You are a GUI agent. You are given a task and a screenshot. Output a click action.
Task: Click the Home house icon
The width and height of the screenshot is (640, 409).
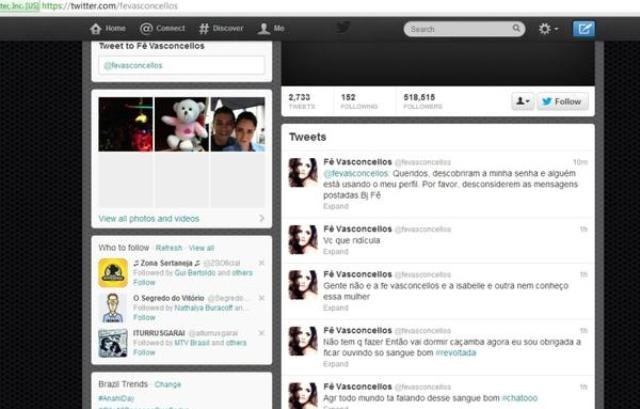click(96, 29)
